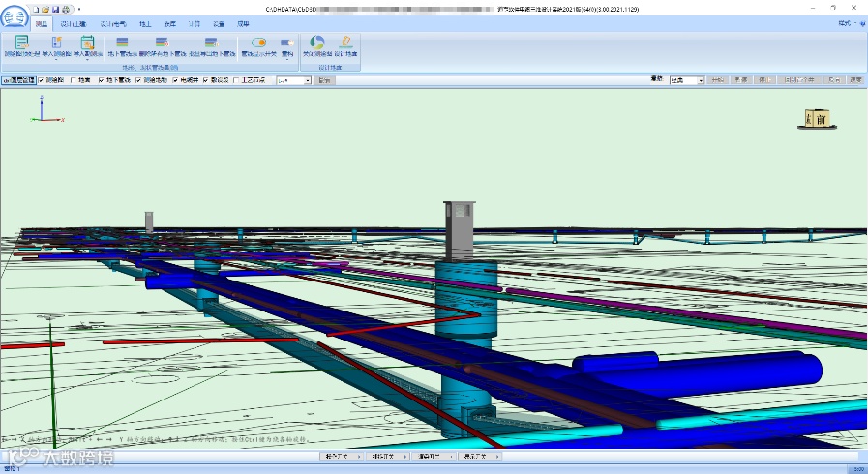Screen dimensions: 868x474
Task: Create a new file from quick access toolbar
Action: point(36,10)
